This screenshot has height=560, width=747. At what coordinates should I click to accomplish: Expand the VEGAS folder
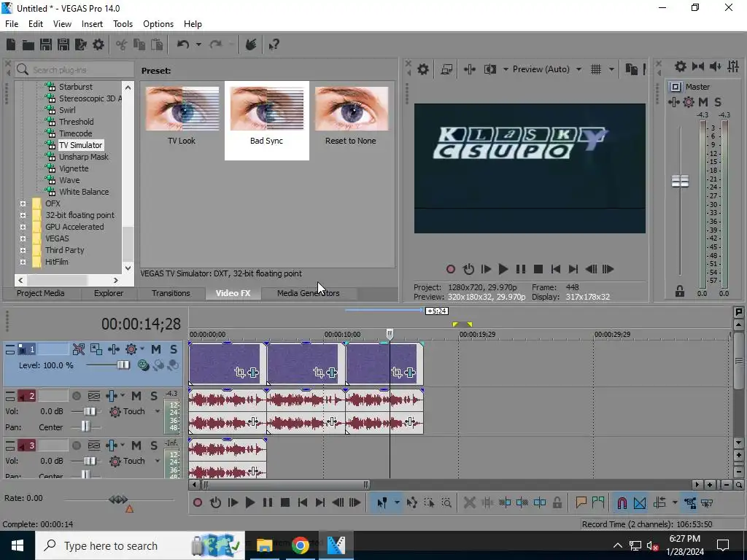(23, 238)
